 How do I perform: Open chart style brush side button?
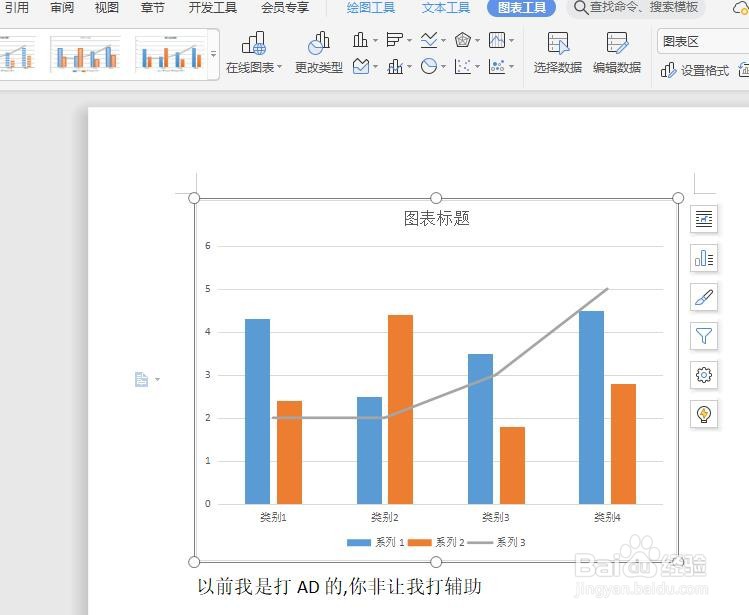point(704,297)
